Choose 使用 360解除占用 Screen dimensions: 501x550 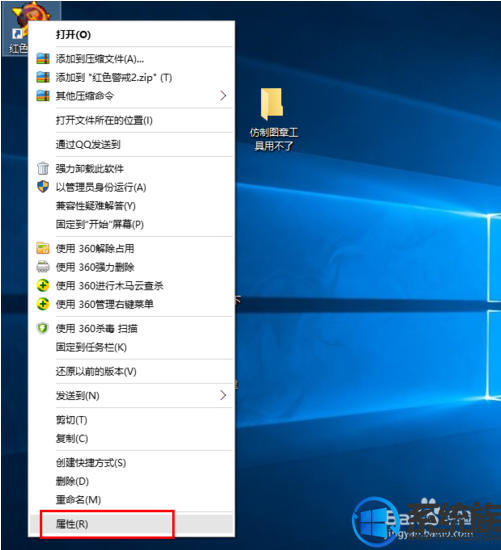[131, 248]
